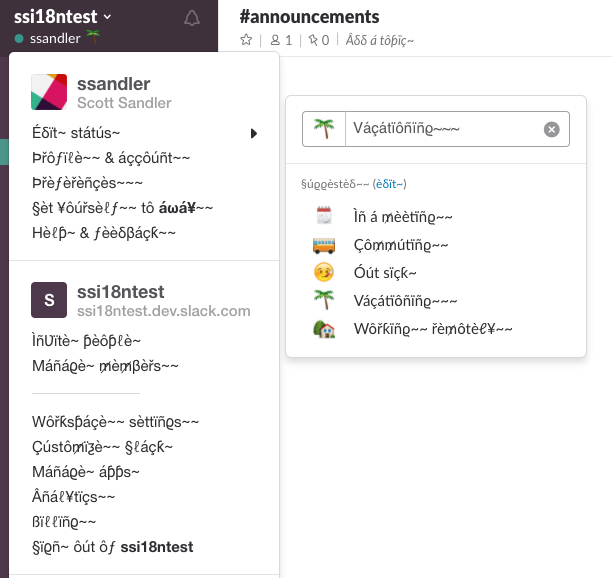Click the notifications bell icon
This screenshot has height=578, width=612.
[x=192, y=18]
